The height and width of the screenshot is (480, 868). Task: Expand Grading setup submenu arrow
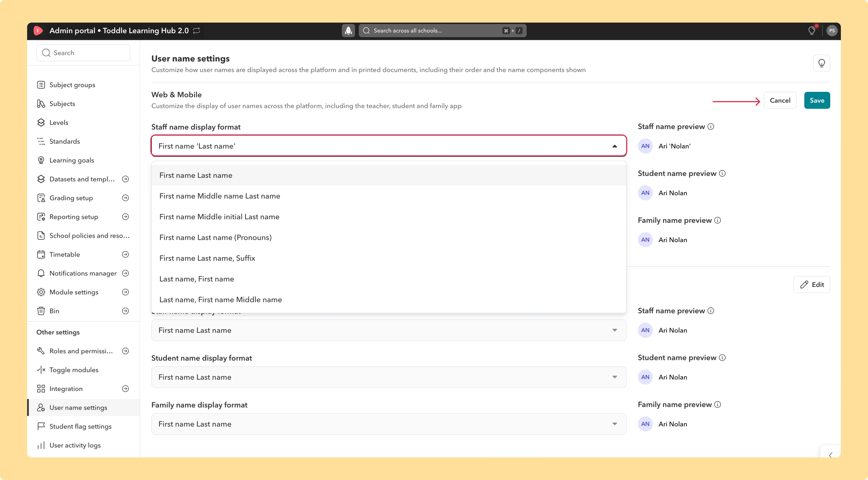coord(125,198)
